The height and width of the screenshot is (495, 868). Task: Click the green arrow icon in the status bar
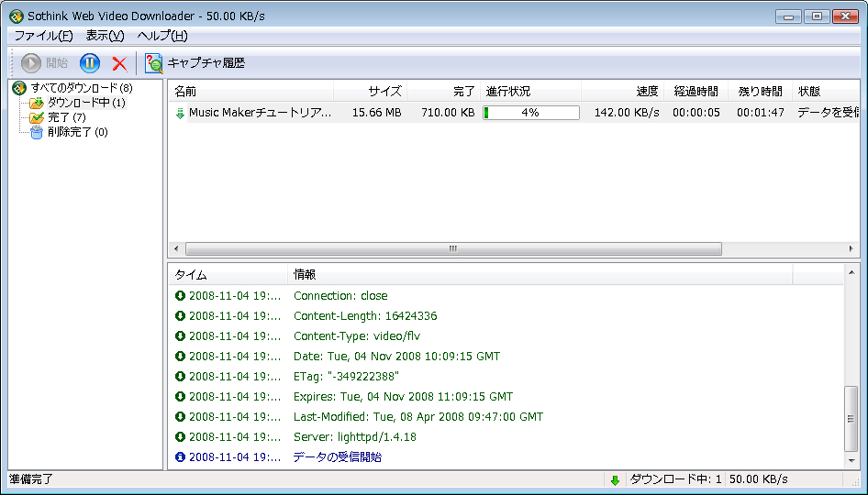[615, 480]
